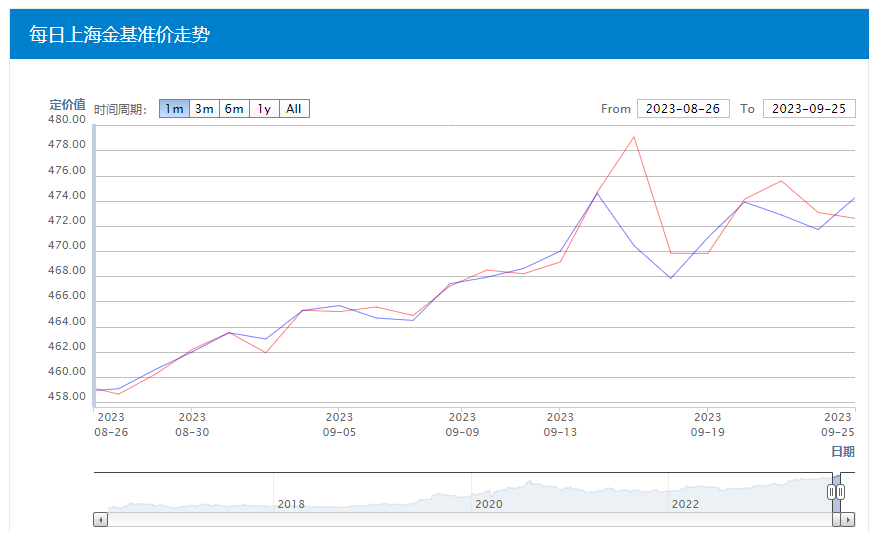The width and height of the screenshot is (872, 533).
Task: Click the 2023 09-05 x-axis label
Action: [339, 425]
